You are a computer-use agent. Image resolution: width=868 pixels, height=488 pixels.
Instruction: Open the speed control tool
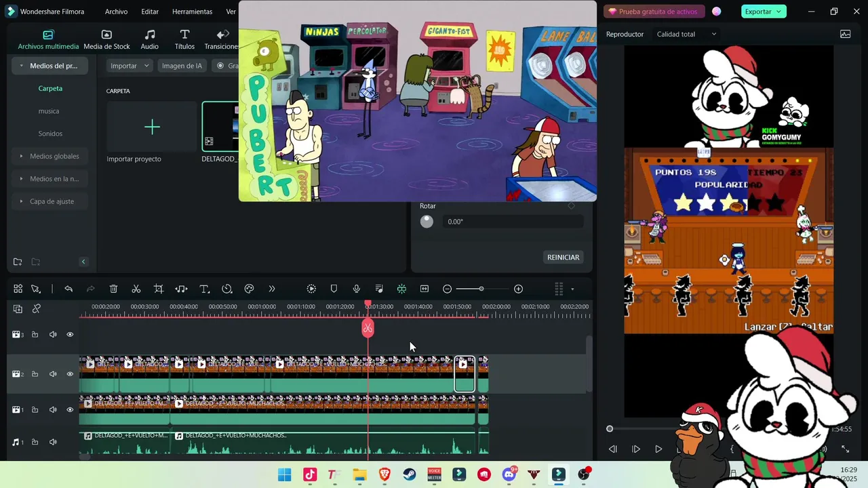[x=226, y=289]
